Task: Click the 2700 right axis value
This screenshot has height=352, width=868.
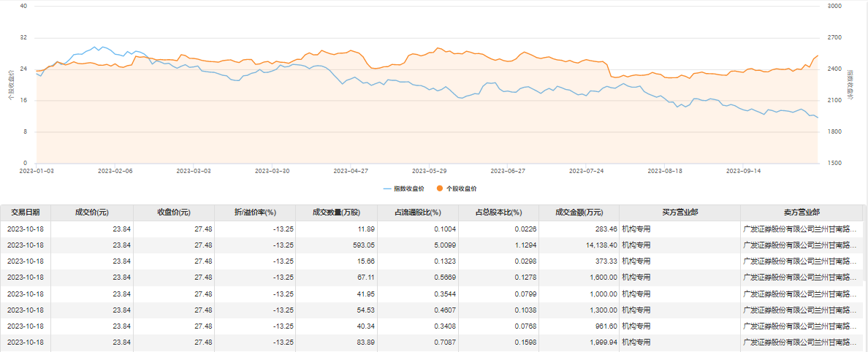Action: pyautogui.click(x=834, y=38)
